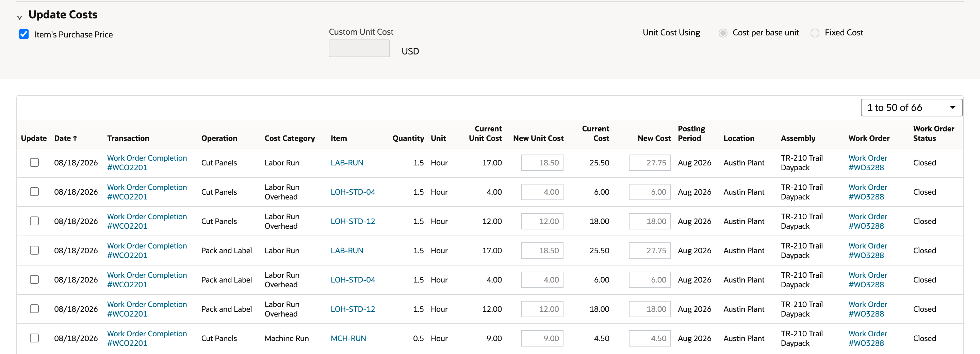Image resolution: width=980 pixels, height=354 pixels.
Task: Tick Update box for Cut Panels LOH-STD-04 row
Action: click(x=35, y=192)
